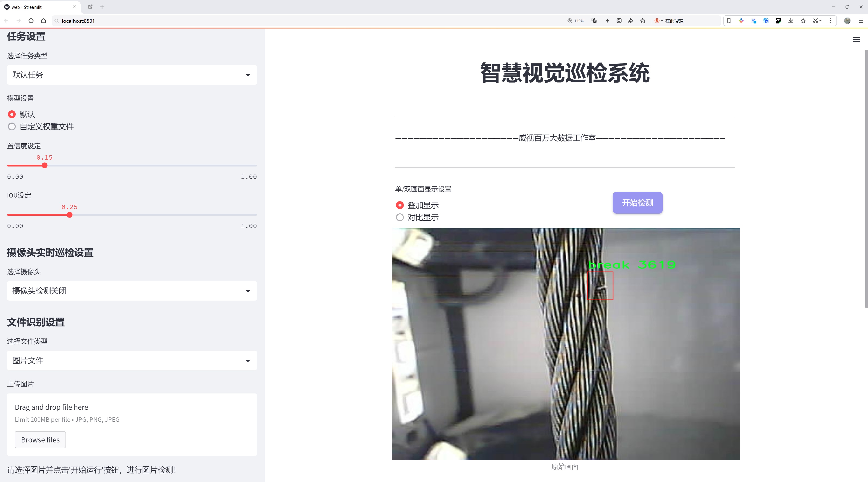This screenshot has width=868, height=482.
Task: Click the IOU slider handle at 0.25
Action: point(69,215)
